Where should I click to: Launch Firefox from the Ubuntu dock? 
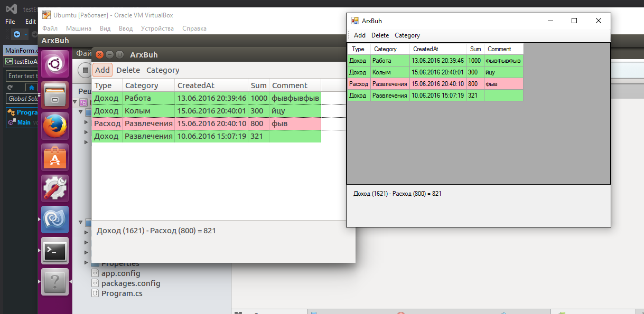click(x=55, y=127)
